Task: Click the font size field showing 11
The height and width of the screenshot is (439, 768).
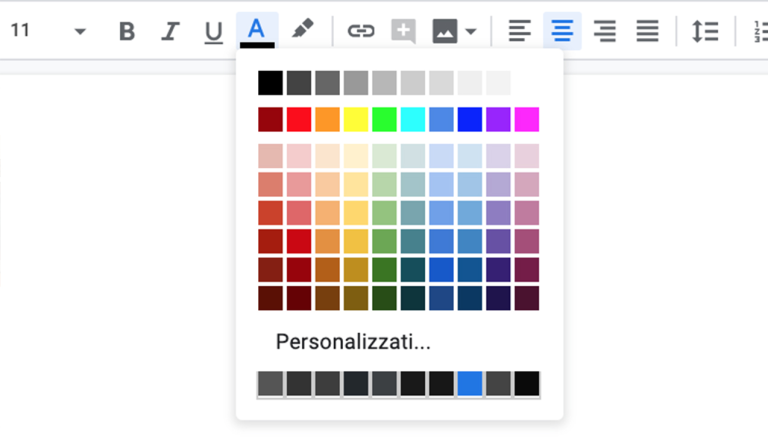Action: [21, 31]
